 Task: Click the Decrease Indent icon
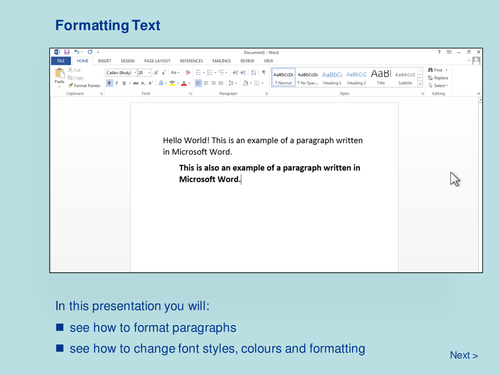[235, 72]
